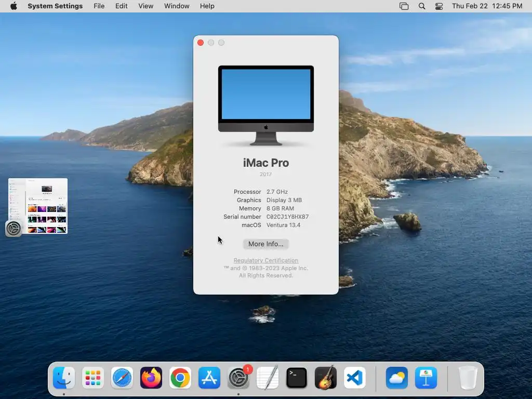The width and height of the screenshot is (532, 399).
Task: Open GarageBand from the Dock
Action: coord(326,378)
